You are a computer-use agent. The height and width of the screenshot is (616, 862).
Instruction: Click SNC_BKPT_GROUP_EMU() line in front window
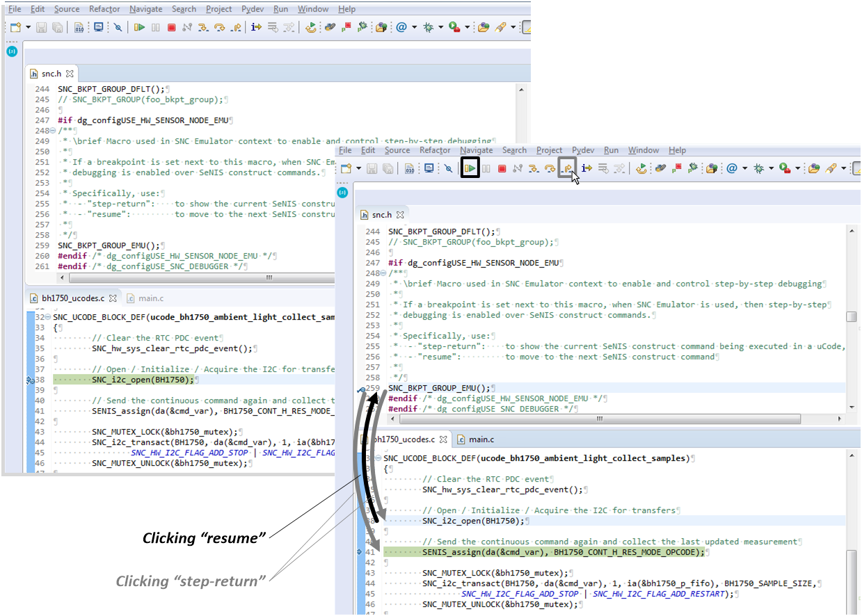coord(439,388)
